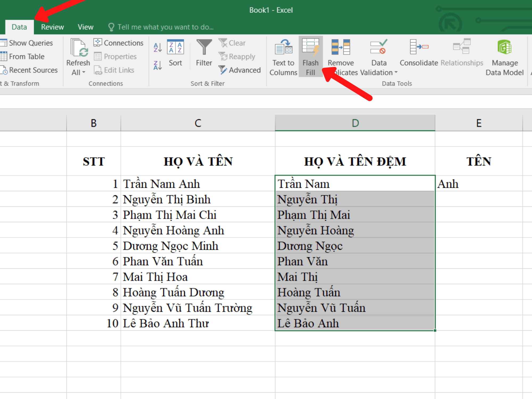Click Clear filter
The height and width of the screenshot is (399, 532).
point(232,43)
